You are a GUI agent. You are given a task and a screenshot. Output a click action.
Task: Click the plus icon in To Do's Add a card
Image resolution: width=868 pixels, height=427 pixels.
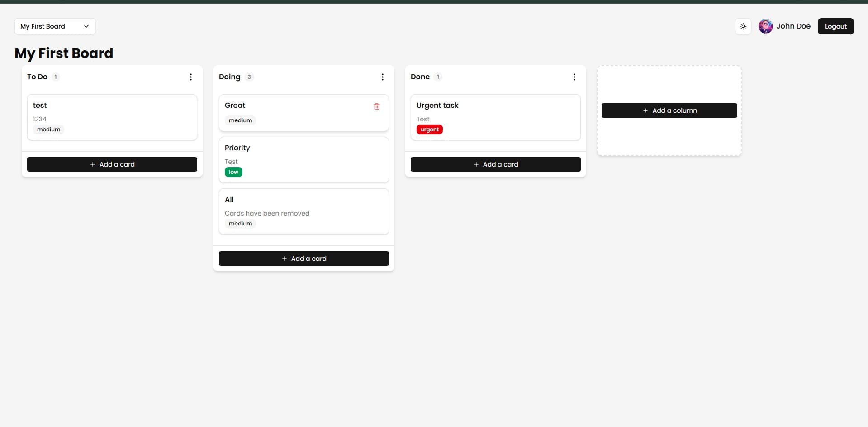coord(93,164)
